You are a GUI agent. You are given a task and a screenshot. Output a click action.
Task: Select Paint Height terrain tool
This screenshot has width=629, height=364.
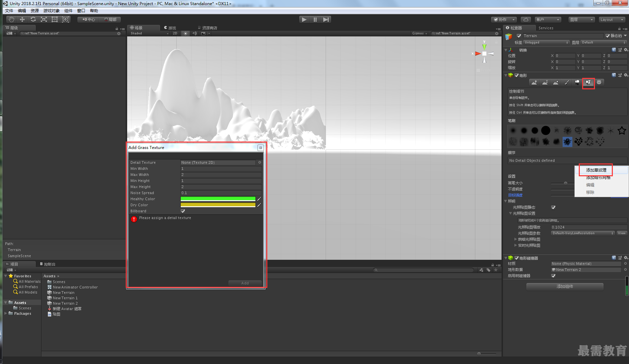(545, 82)
